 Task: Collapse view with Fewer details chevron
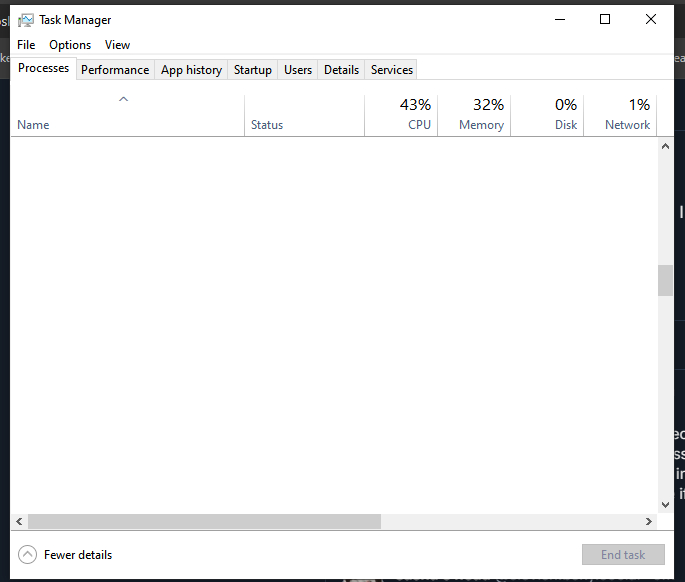28,555
